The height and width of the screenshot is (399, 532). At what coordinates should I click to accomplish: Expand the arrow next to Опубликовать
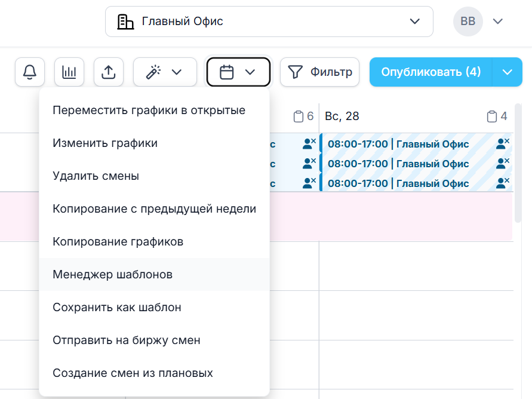508,72
